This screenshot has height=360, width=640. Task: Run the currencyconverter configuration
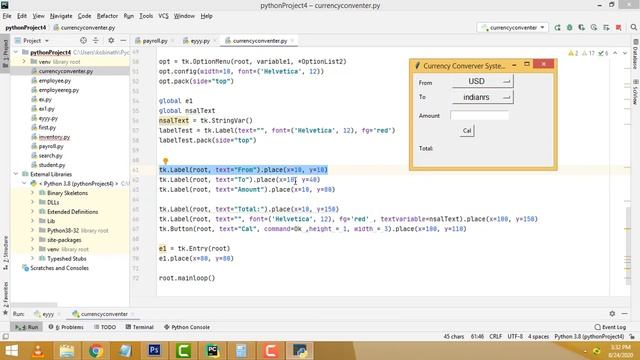click(557, 27)
